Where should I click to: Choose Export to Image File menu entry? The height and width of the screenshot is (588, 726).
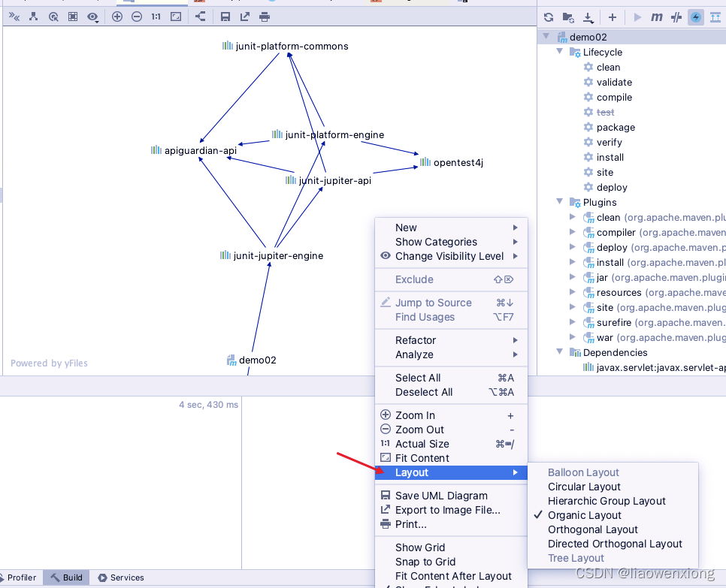(452, 510)
